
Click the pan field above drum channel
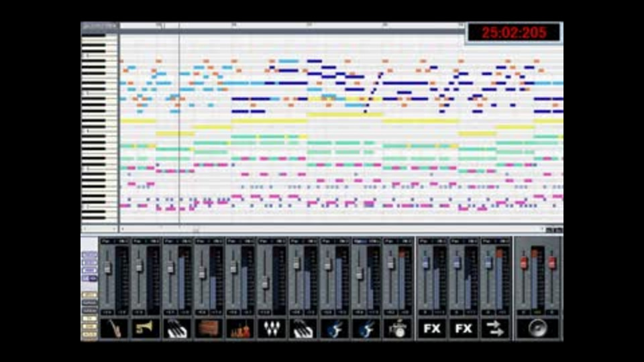point(398,241)
